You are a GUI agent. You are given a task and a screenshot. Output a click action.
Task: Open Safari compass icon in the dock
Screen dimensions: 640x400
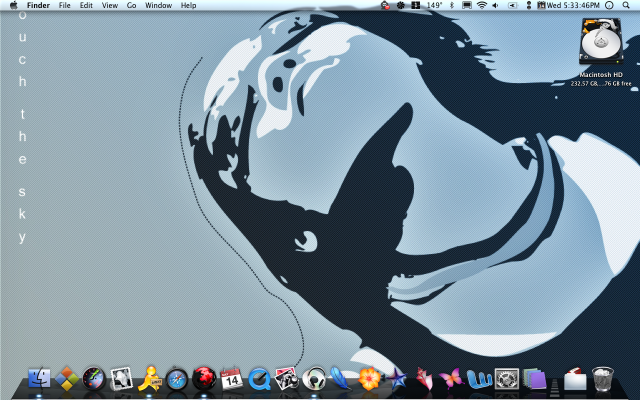[177, 379]
